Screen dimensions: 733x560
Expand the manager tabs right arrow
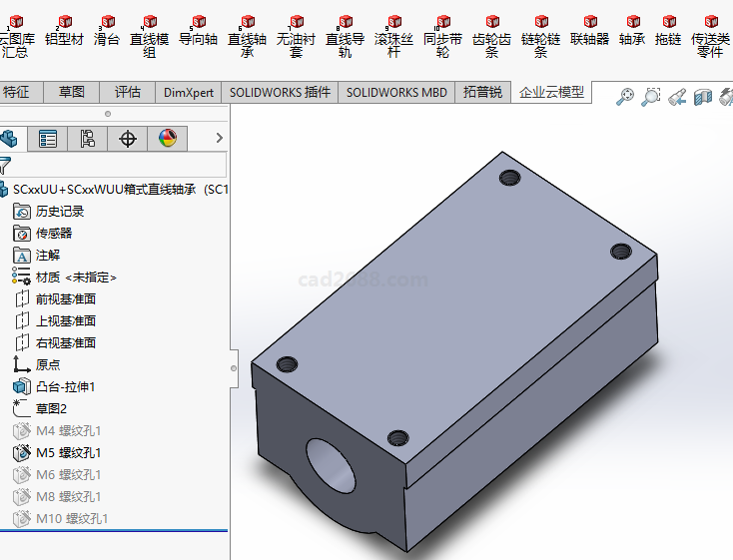219,139
